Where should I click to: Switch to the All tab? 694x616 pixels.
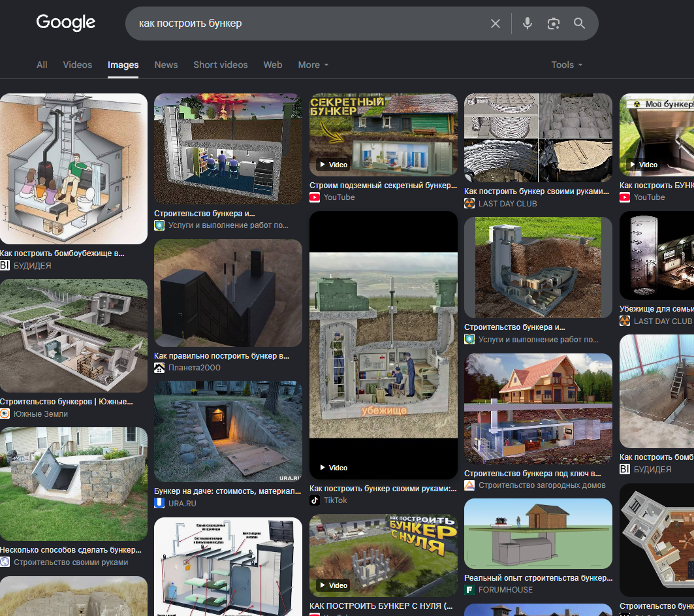(42, 65)
